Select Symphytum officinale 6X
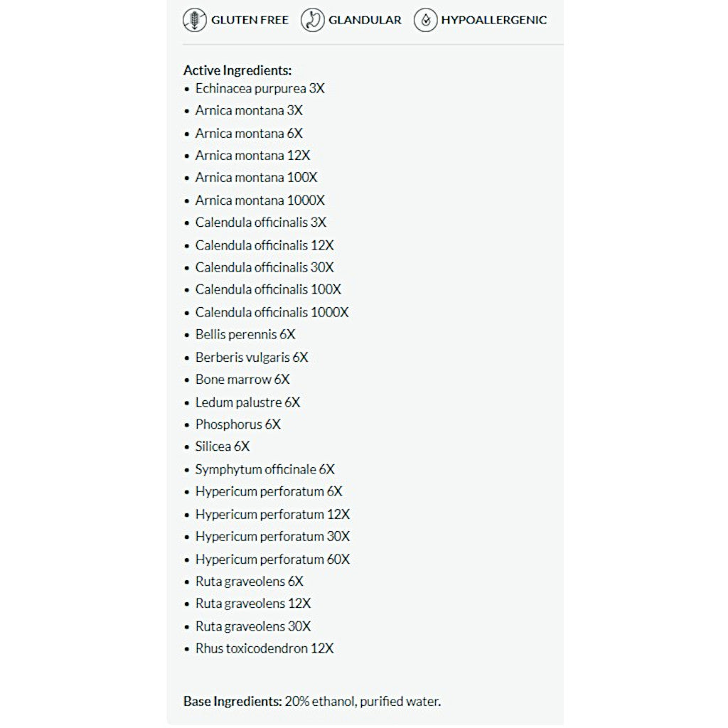Image resolution: width=728 pixels, height=728 pixels. (x=264, y=469)
